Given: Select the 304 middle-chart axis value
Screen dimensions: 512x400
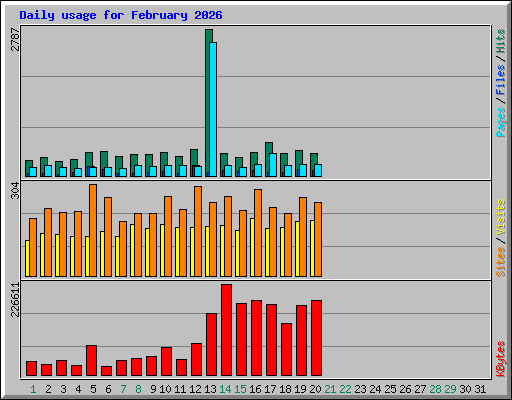Looking at the screenshot, I should click(15, 191).
